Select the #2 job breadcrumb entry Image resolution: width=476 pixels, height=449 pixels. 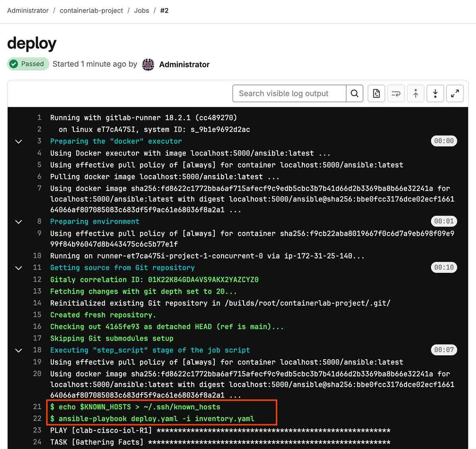coord(163,10)
